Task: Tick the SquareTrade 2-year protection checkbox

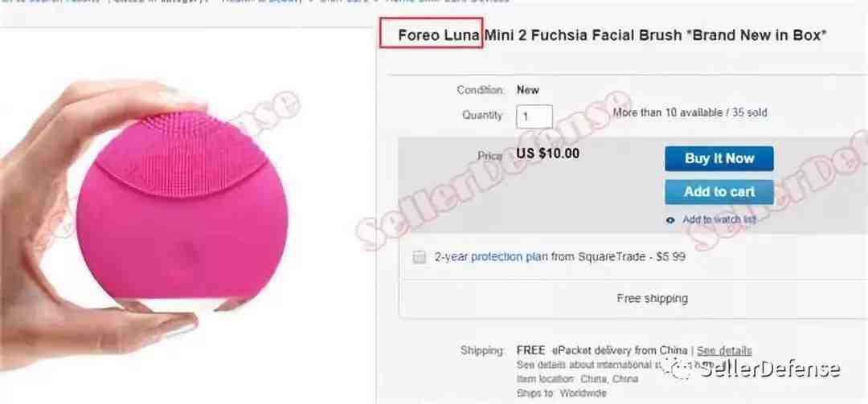Action: pos(420,257)
